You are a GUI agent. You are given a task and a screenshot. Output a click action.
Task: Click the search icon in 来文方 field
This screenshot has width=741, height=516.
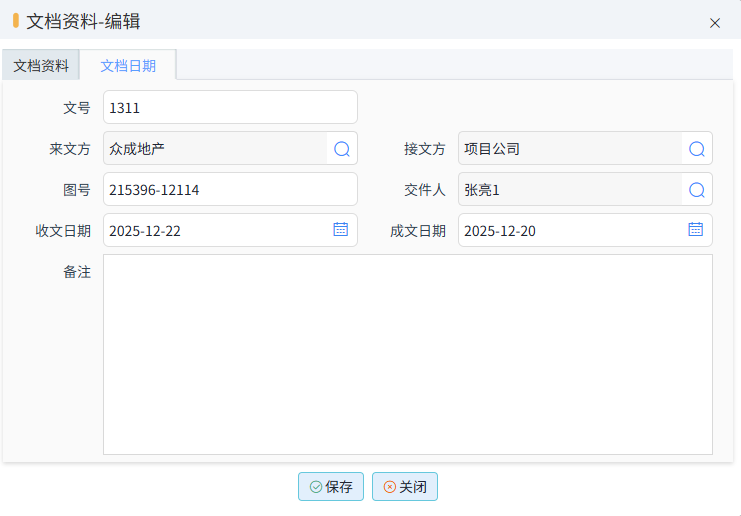coord(341,149)
